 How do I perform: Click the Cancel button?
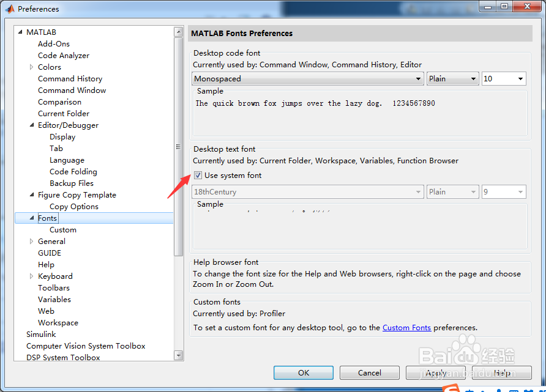[x=370, y=373]
